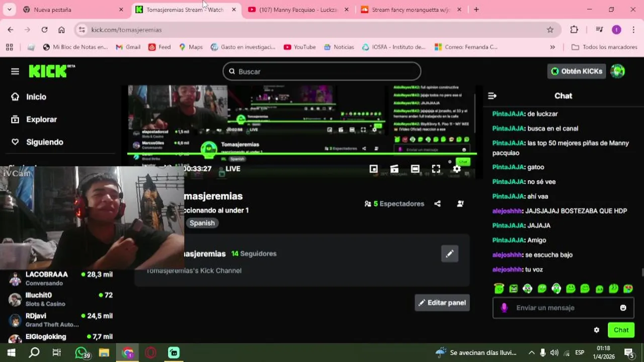
Task: Enter fullscreen on the video player
Action: (436, 169)
